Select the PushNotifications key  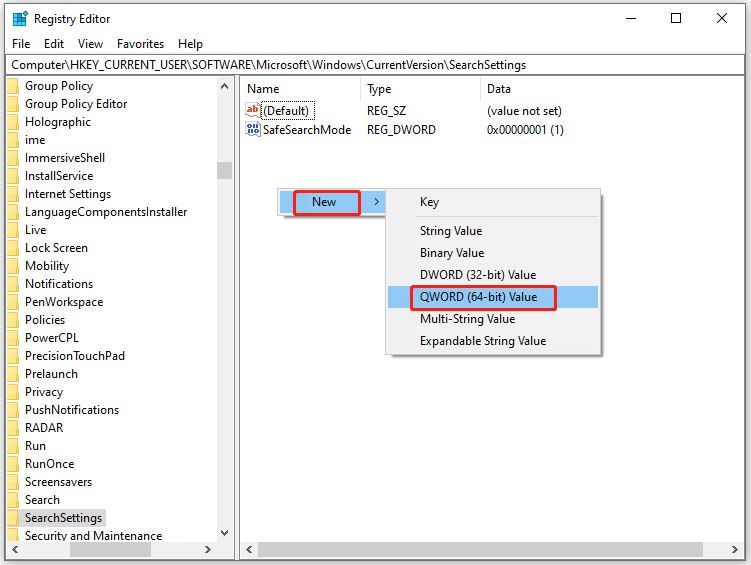[72, 410]
